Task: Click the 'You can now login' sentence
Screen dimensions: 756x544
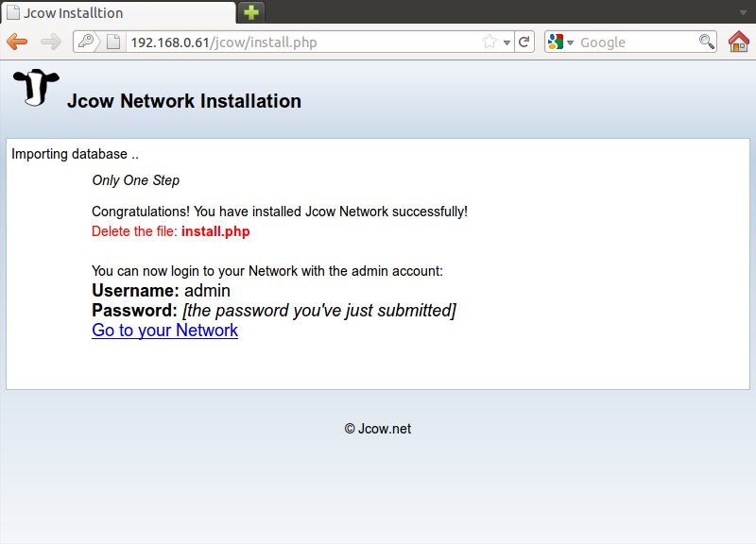Action: pos(267,271)
